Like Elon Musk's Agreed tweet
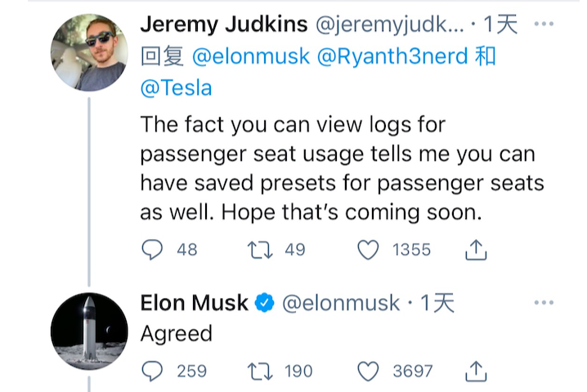Screen dimensions: 587x392 click(369, 372)
